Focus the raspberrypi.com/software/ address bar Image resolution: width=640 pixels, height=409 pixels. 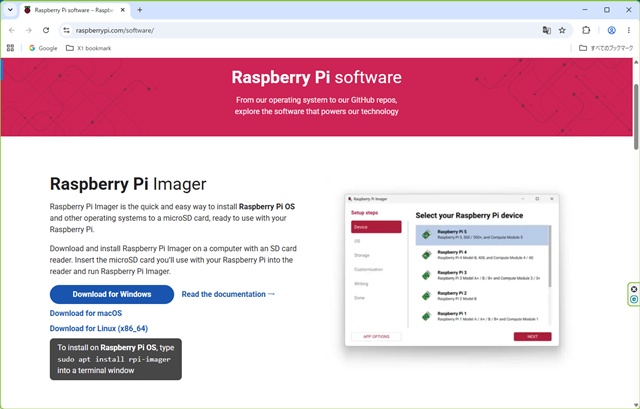(x=304, y=30)
